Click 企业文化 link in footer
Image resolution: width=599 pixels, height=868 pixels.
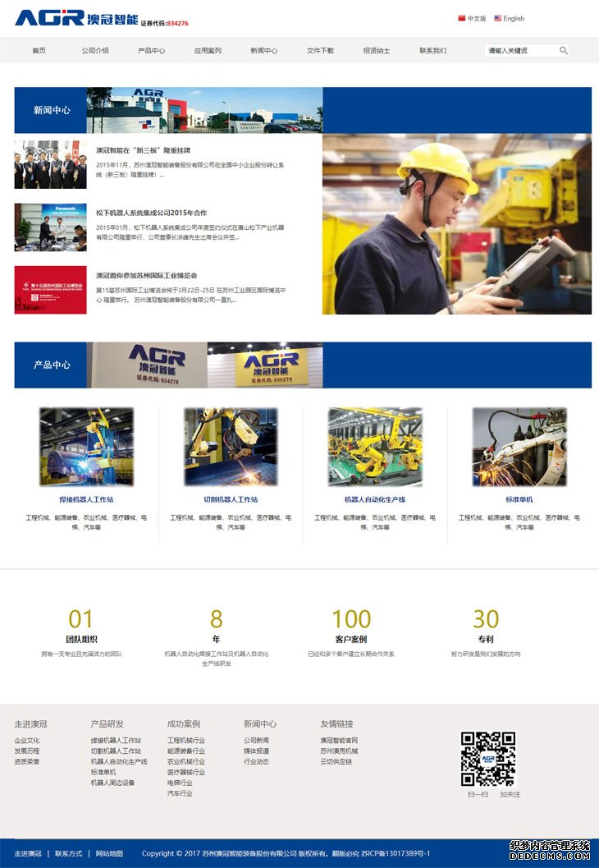point(27,741)
